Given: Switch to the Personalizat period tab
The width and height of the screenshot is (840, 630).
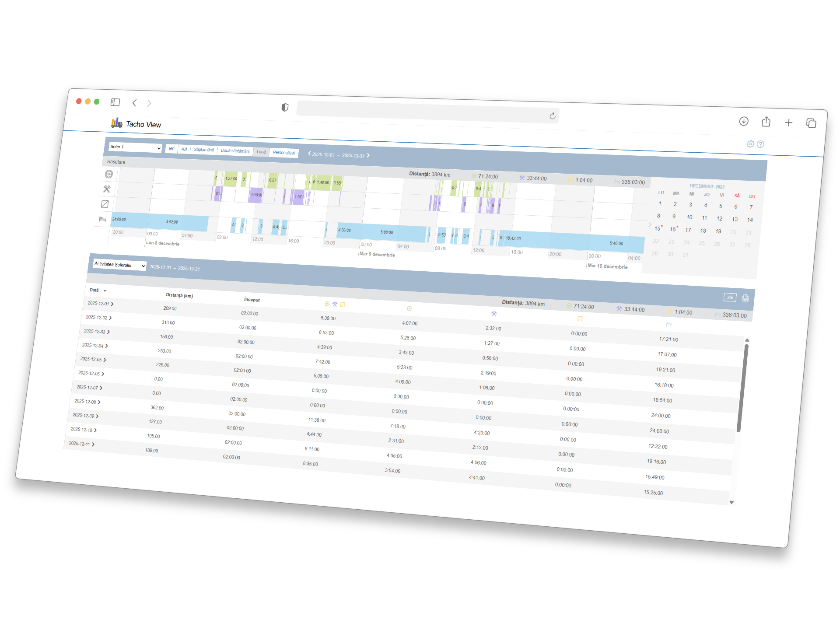Looking at the screenshot, I should [x=283, y=153].
